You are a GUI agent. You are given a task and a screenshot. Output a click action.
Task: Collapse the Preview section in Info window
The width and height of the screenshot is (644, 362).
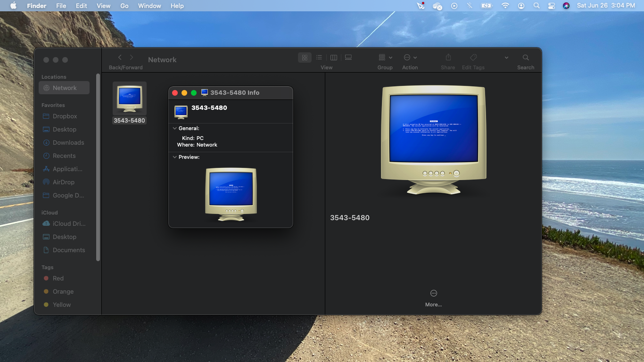[175, 157]
